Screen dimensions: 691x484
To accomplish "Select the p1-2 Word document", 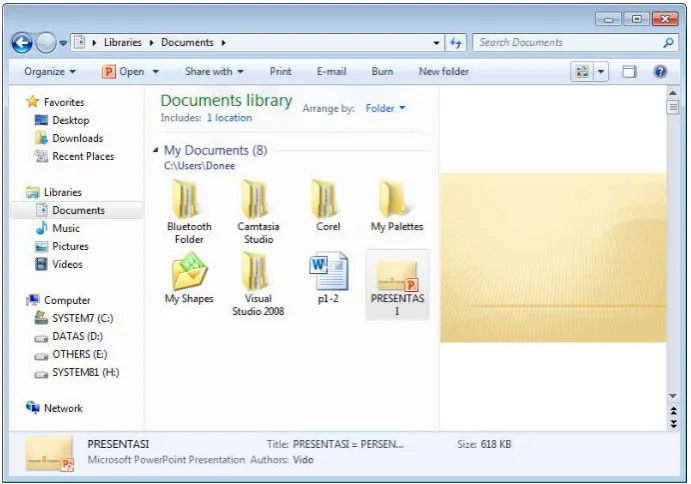I will [x=328, y=279].
